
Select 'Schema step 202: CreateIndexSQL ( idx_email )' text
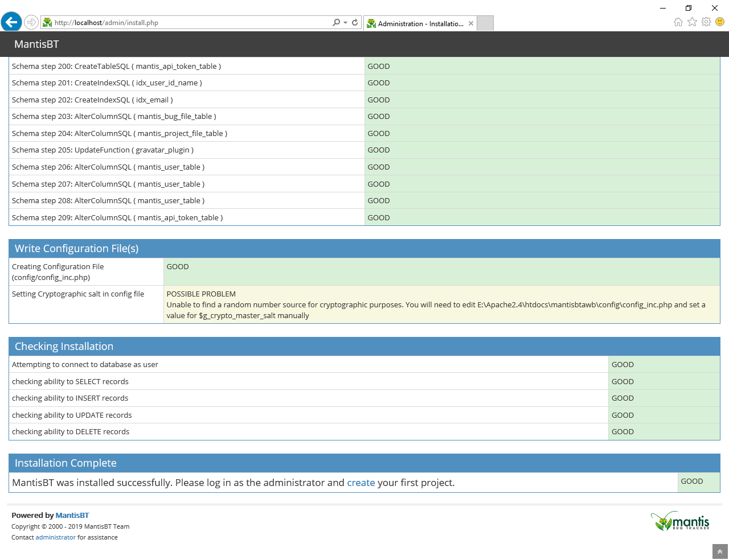(x=92, y=100)
